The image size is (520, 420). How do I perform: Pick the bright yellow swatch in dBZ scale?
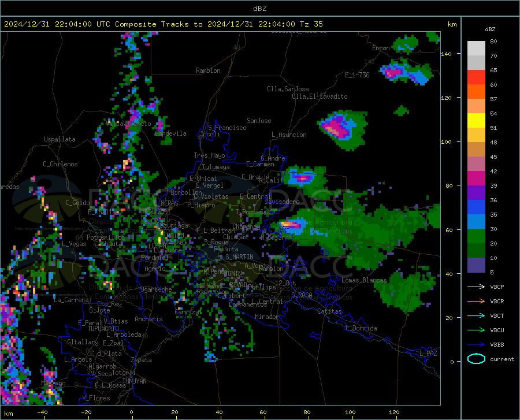476,121
